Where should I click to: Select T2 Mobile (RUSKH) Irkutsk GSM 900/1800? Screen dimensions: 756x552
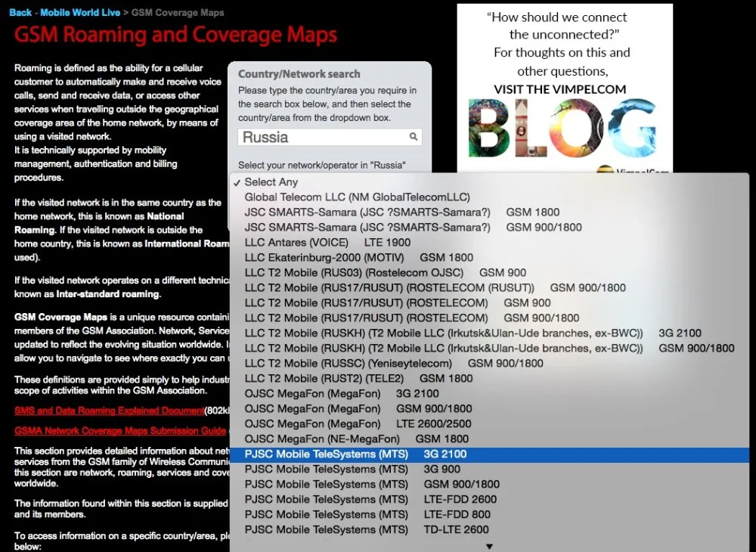[489, 348]
